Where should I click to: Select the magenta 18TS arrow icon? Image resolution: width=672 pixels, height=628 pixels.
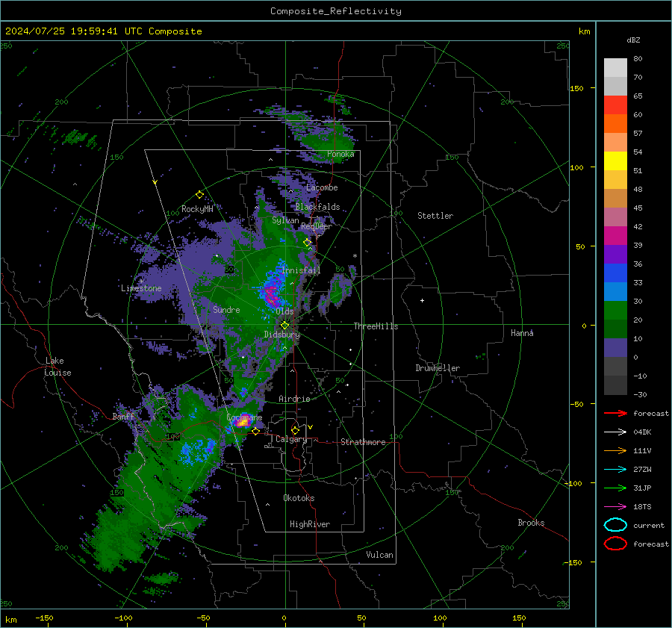(x=615, y=507)
